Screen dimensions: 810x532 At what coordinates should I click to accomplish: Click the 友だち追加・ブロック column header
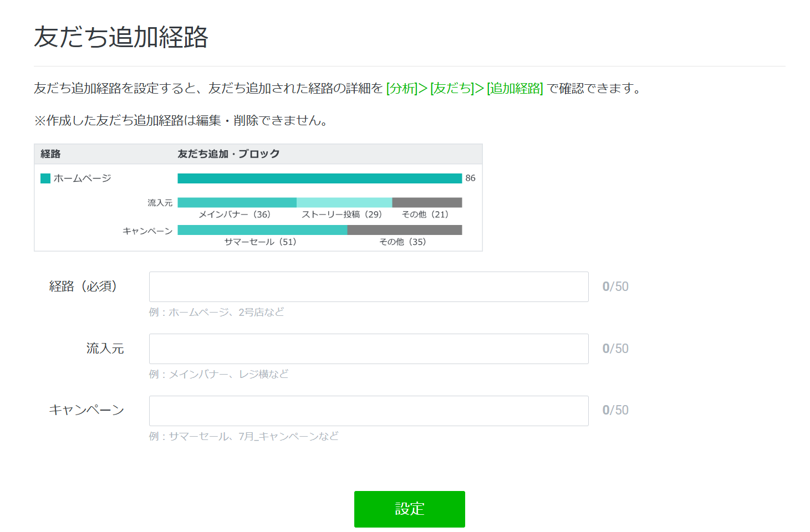point(228,154)
